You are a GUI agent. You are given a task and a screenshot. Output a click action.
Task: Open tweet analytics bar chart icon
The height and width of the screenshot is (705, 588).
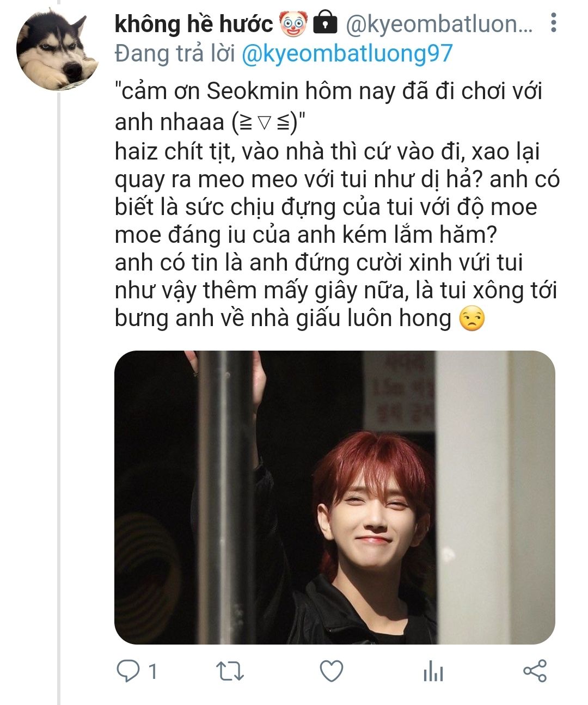tap(433, 671)
